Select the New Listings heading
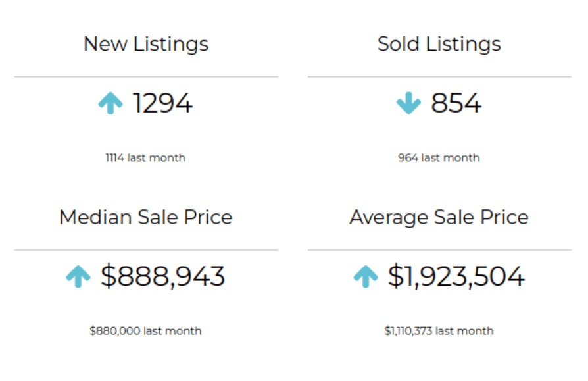Screen dimensions: 588x381 click(146, 44)
